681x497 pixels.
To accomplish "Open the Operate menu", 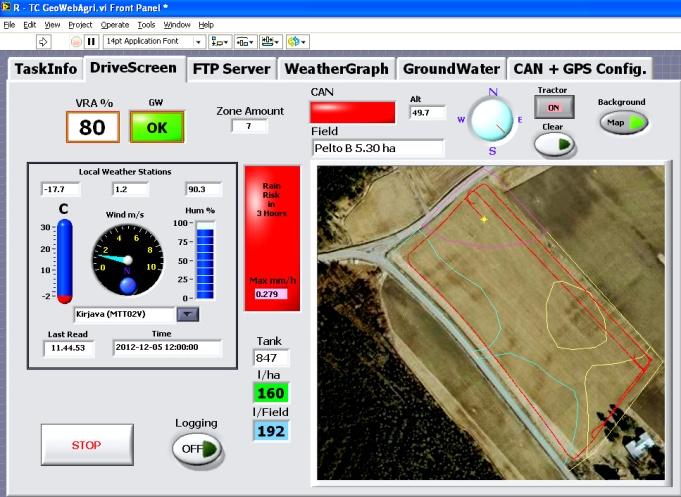I will click(115, 25).
